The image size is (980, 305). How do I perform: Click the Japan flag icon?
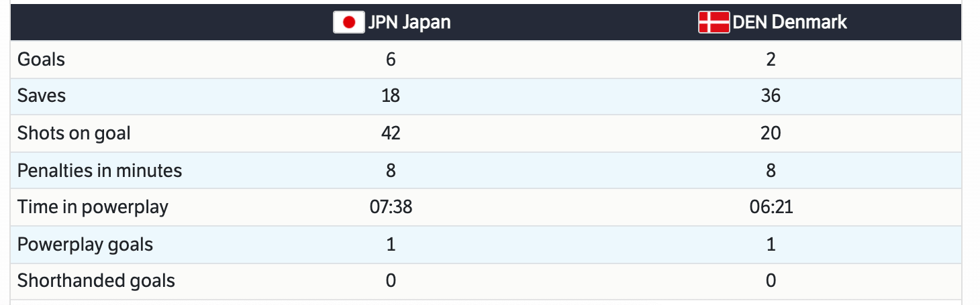(x=348, y=22)
